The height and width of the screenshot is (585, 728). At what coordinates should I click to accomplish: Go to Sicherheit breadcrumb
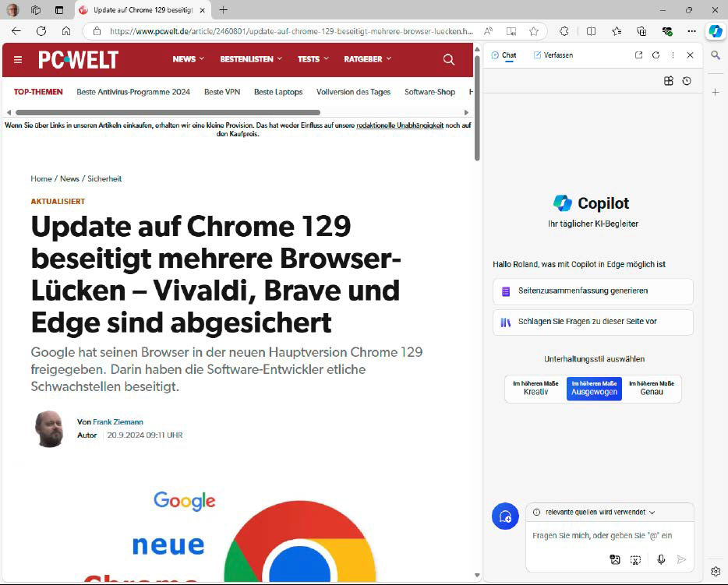(x=104, y=178)
